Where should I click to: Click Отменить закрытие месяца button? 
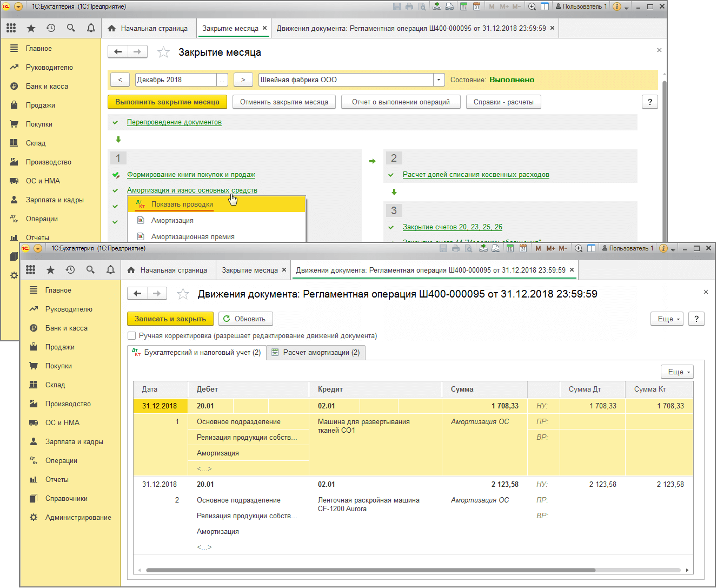(284, 102)
